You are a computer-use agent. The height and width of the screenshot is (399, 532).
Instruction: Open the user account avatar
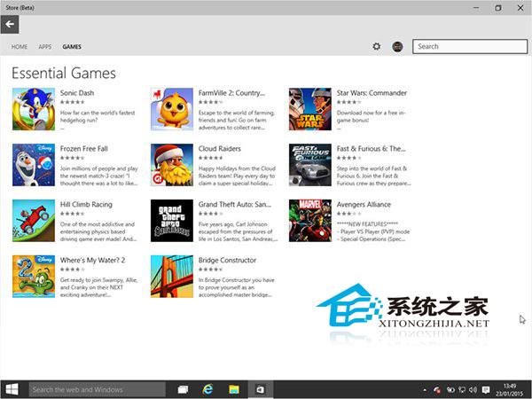397,46
